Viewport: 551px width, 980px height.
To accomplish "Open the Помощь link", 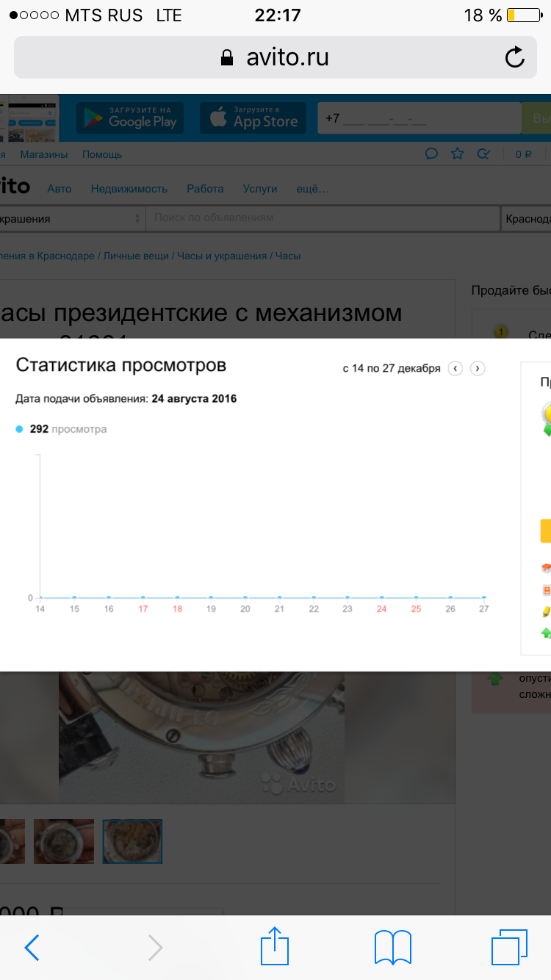I will pos(102,154).
